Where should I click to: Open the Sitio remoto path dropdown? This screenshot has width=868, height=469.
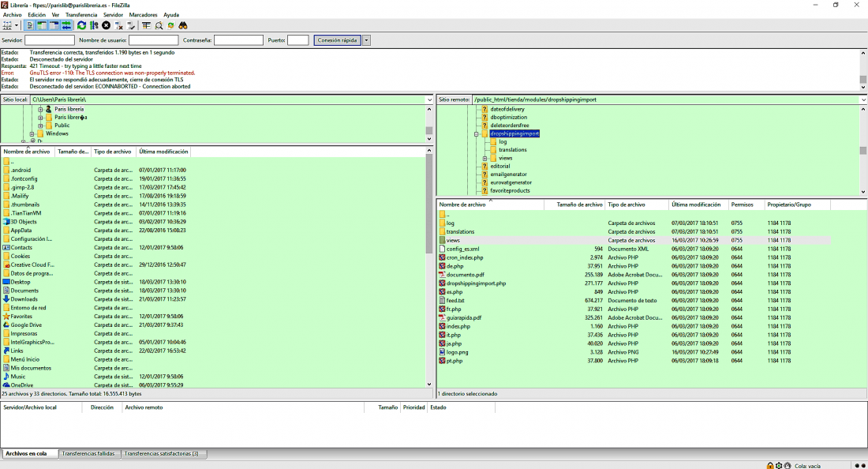click(x=863, y=99)
